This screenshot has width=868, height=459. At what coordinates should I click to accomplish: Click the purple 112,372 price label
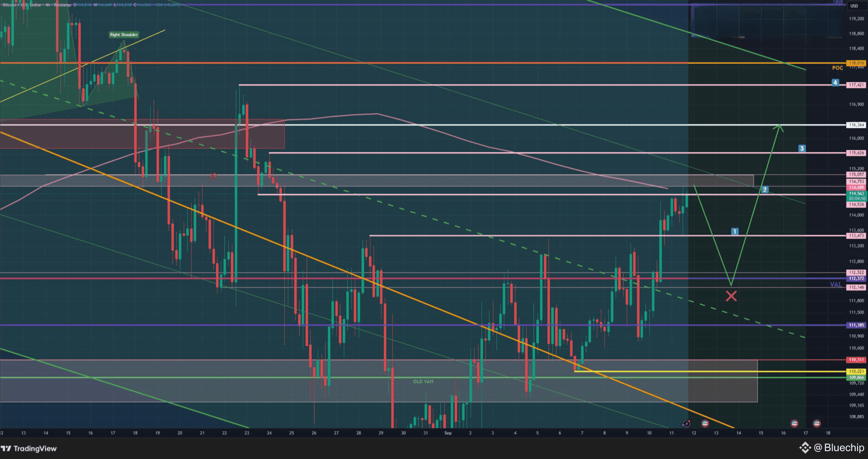point(856,279)
